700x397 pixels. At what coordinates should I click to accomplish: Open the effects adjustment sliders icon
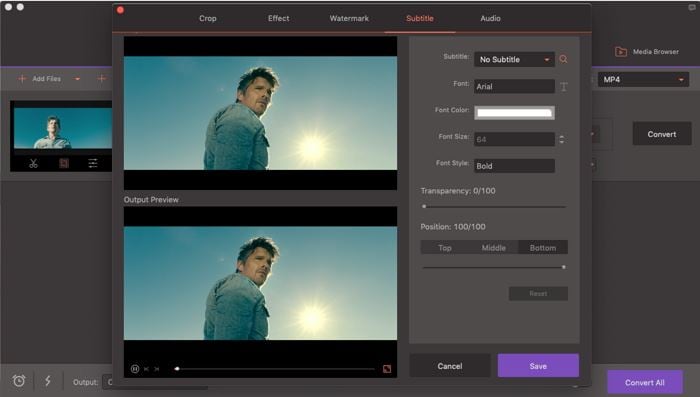point(93,163)
